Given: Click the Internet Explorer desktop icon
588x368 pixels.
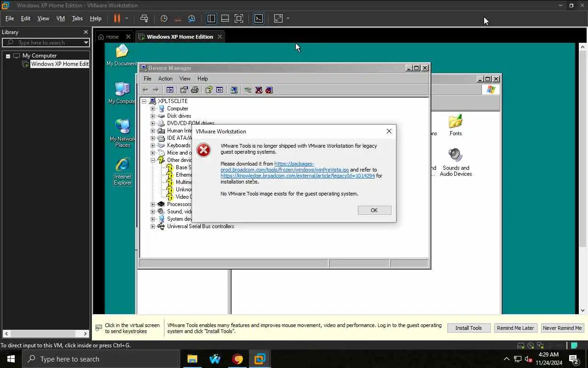Looking at the screenshot, I should pos(123,172).
